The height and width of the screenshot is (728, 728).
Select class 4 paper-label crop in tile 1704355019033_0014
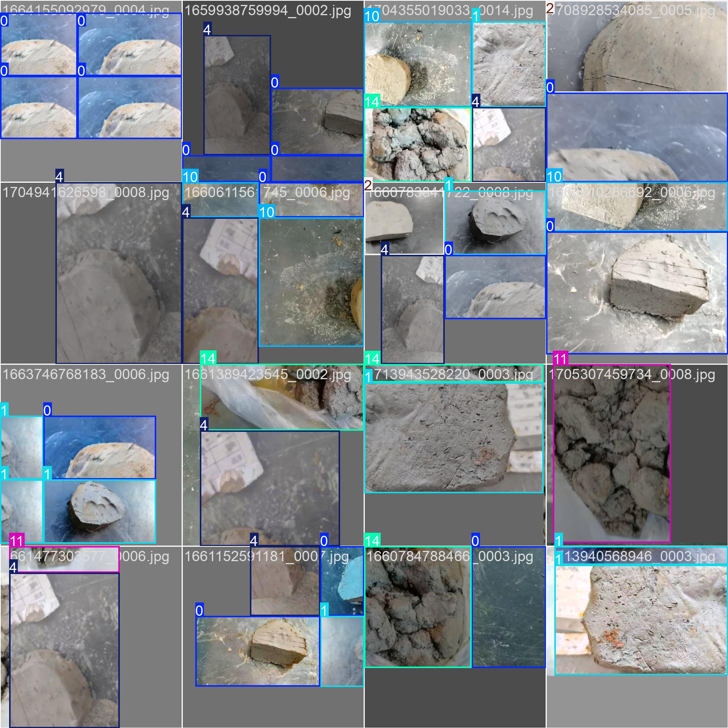[509, 144]
